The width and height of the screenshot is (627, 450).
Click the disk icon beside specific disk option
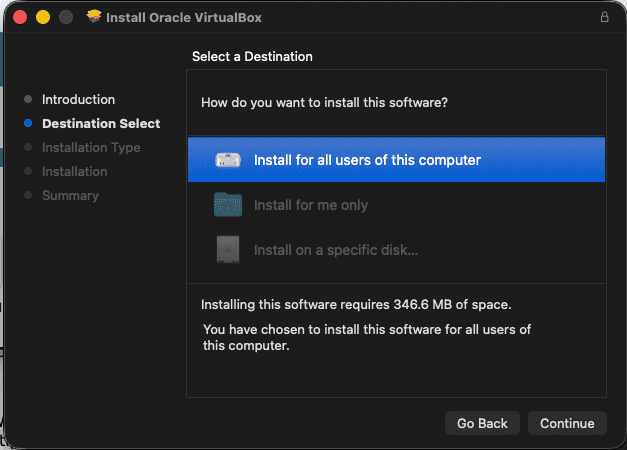click(x=228, y=249)
